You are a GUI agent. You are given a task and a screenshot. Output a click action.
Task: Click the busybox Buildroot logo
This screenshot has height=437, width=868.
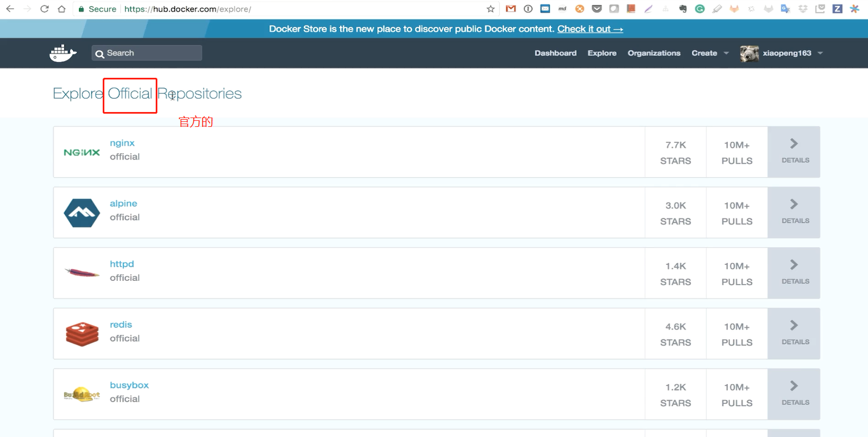(82, 395)
